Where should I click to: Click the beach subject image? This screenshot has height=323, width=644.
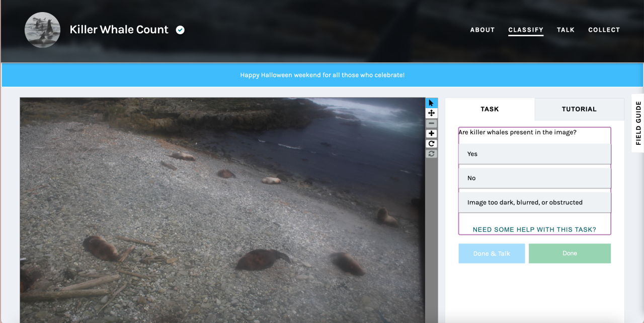(222, 210)
